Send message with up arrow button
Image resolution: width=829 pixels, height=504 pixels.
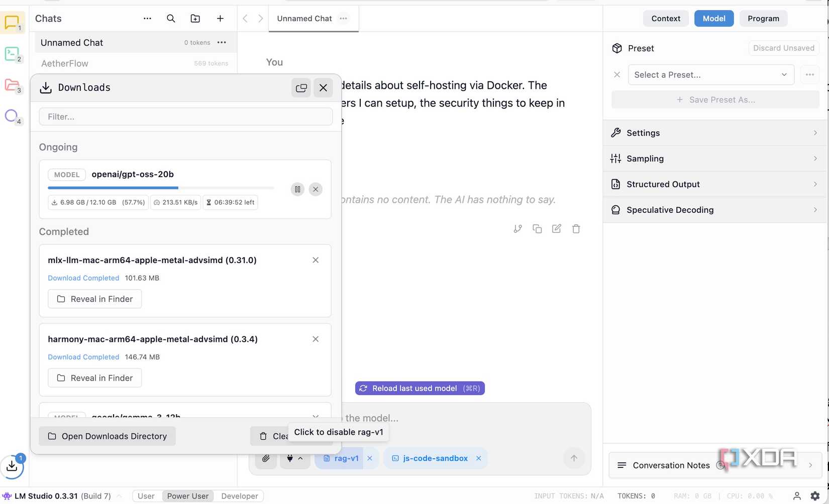point(574,458)
